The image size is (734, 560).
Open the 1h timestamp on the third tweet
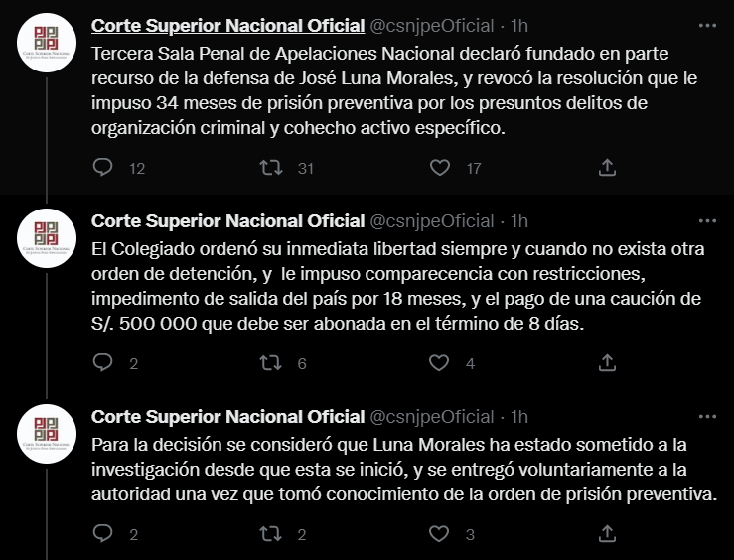[x=518, y=416]
